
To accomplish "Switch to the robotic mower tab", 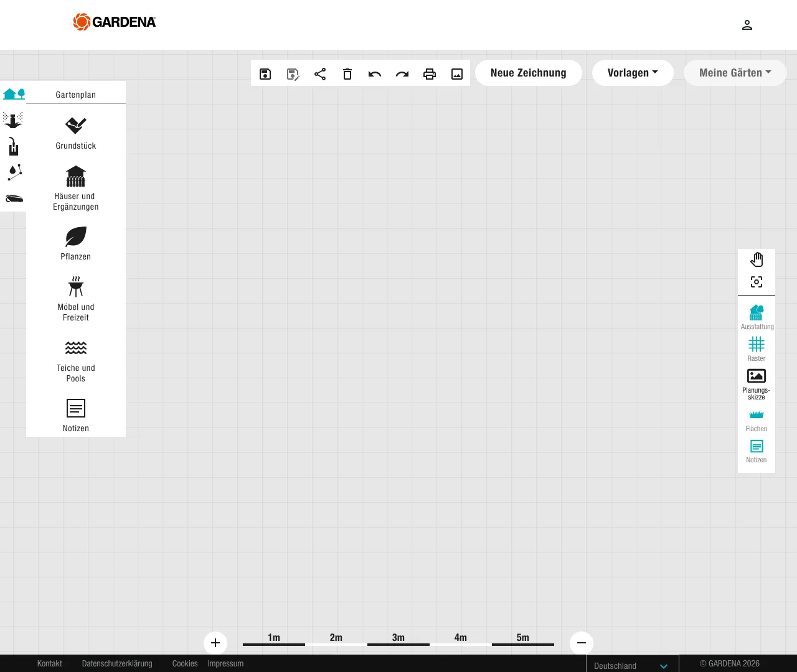I will (14, 198).
